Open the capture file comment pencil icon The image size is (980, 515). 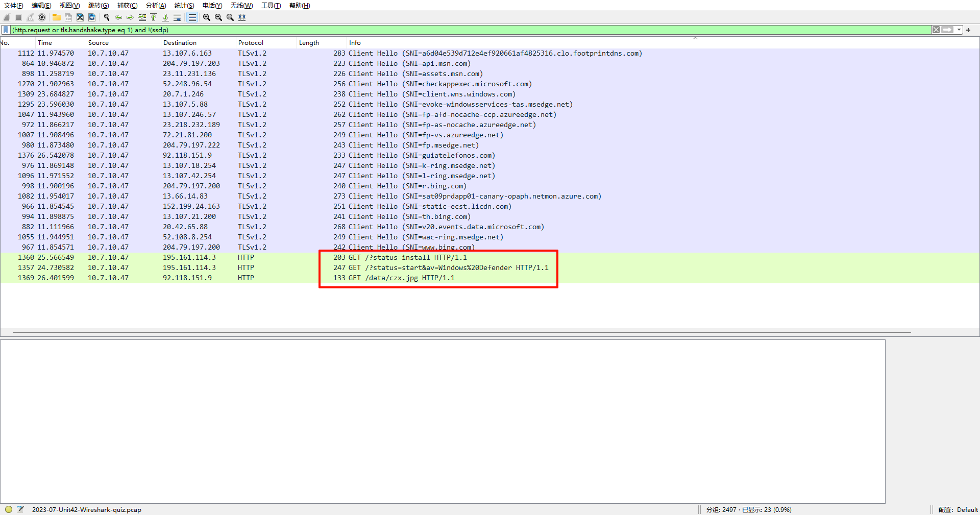(x=20, y=509)
